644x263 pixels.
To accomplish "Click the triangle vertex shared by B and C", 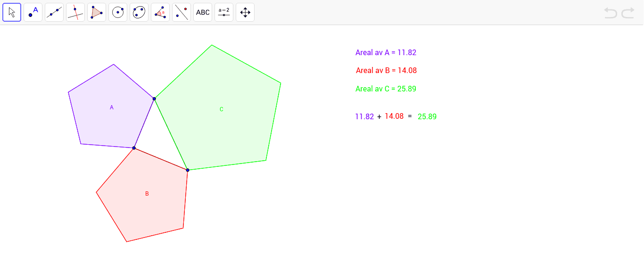I will (188, 170).
